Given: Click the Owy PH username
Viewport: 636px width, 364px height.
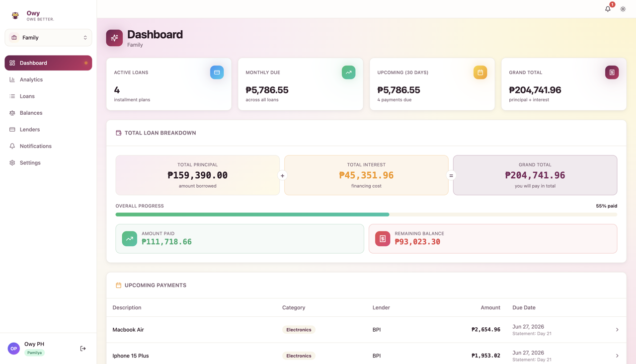Looking at the screenshot, I should coord(34,344).
